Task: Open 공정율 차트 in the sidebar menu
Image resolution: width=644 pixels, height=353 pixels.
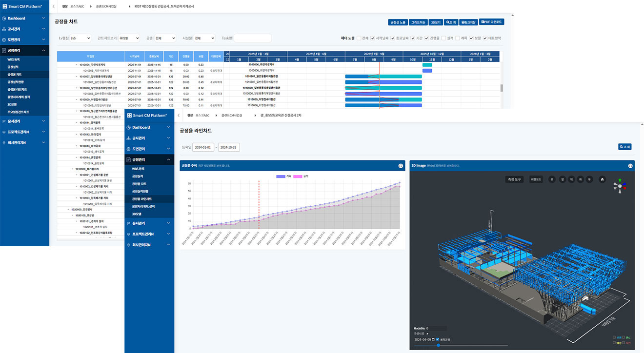Action: 14,74
